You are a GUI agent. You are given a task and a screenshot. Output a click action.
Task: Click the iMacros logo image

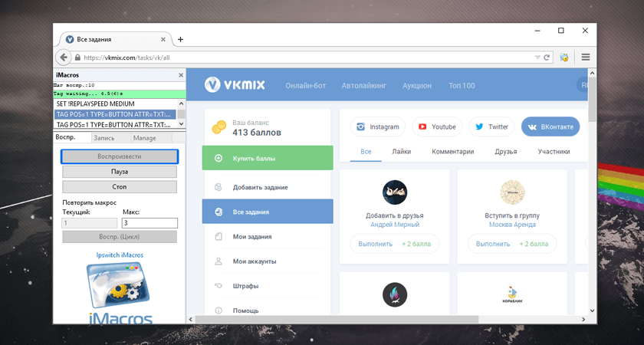[120, 293]
